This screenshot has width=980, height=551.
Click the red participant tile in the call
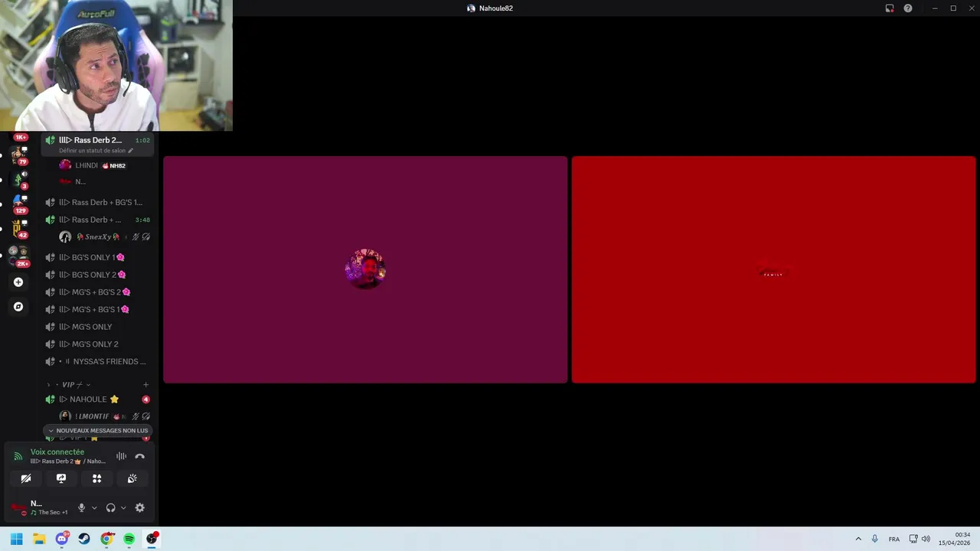coord(773,269)
